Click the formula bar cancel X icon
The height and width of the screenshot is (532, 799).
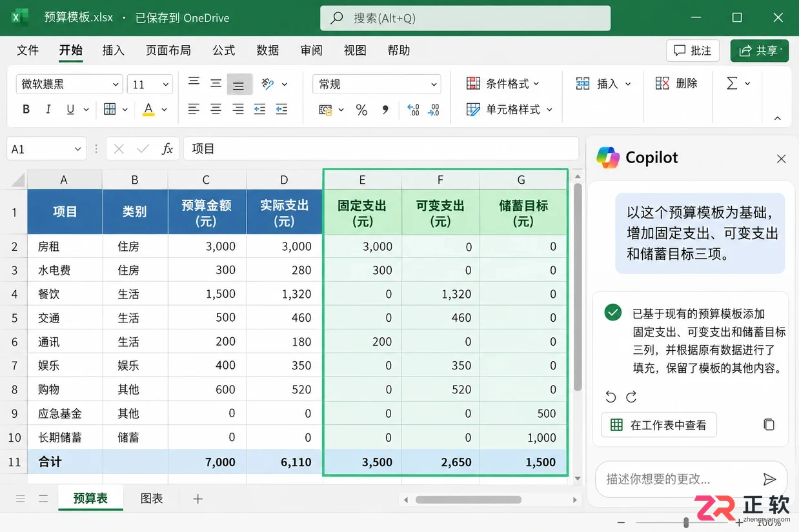pos(119,149)
